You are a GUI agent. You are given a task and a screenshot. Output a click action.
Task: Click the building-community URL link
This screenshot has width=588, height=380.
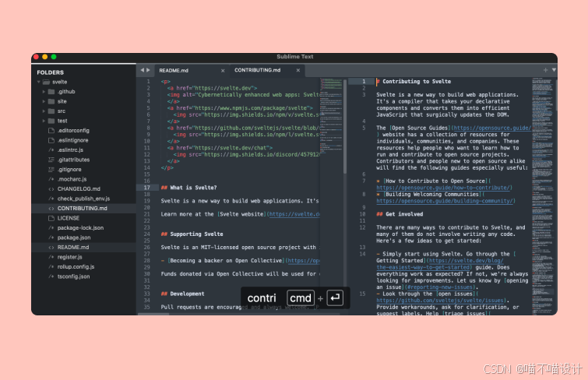pyautogui.click(x=445, y=201)
